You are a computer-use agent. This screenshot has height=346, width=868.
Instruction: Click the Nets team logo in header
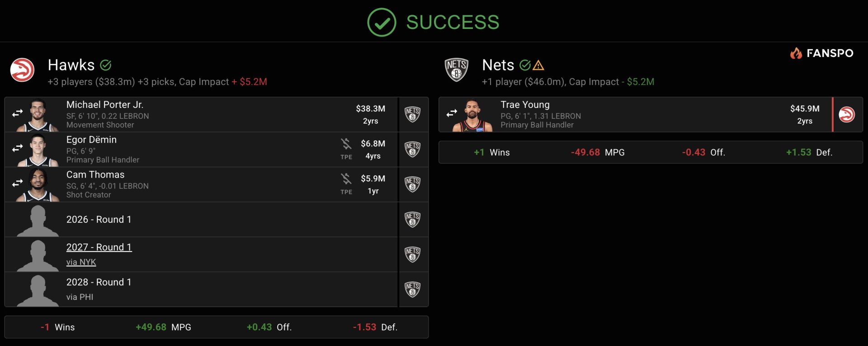click(x=456, y=70)
